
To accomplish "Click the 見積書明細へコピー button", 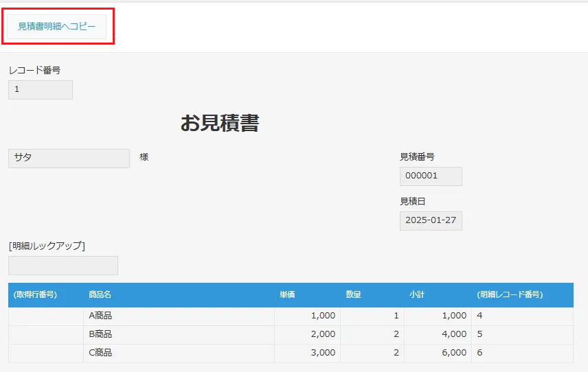I will tap(56, 27).
